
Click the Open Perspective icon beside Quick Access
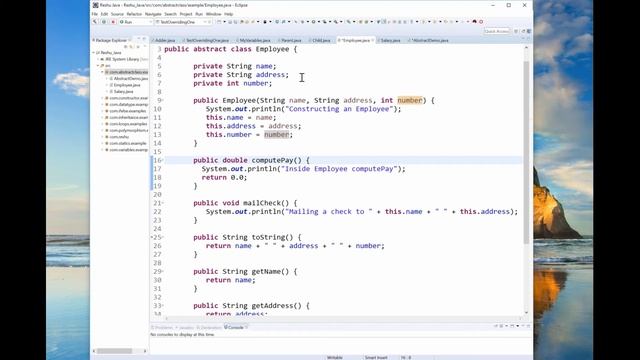516,31
